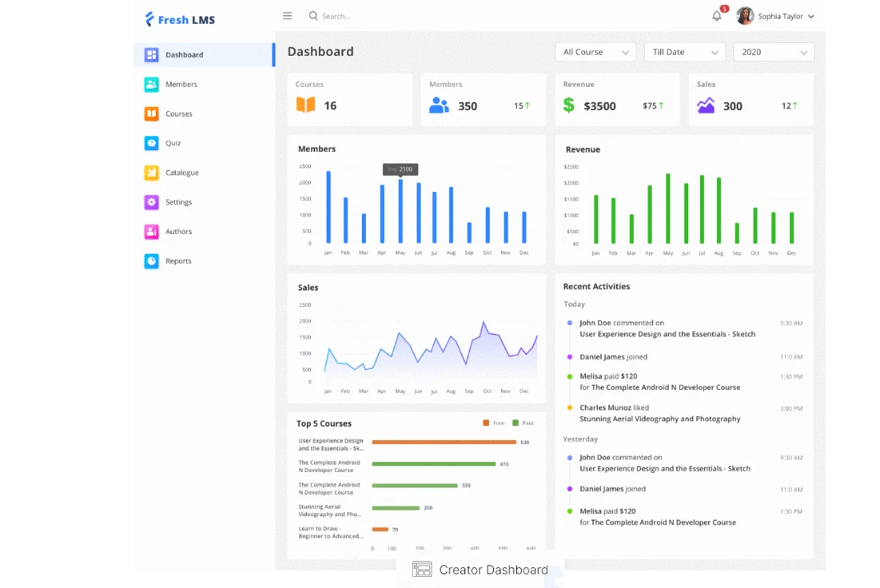This screenshot has height=588, width=880.
Task: Switch to the Creator Dashboard
Action: pos(480,569)
